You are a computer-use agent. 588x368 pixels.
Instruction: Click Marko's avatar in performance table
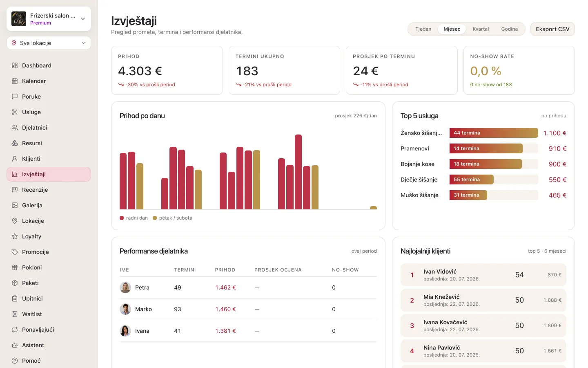tap(125, 309)
